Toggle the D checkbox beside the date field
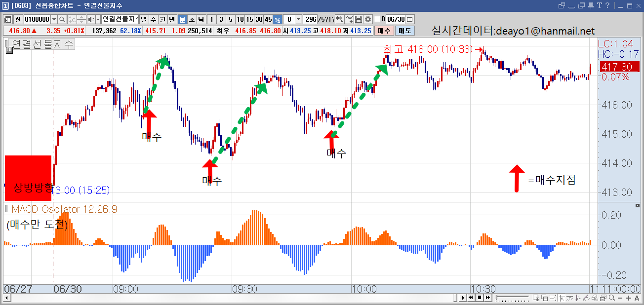 377,19
